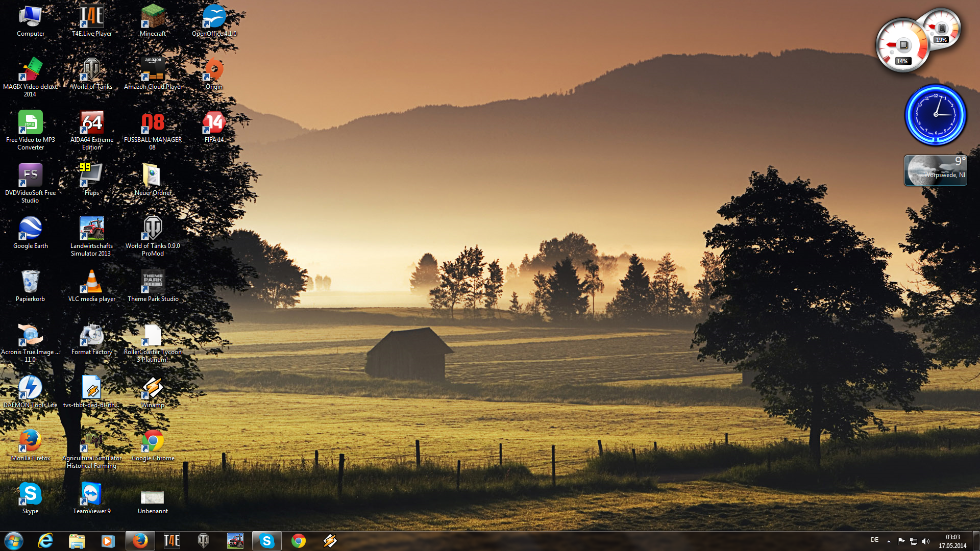Select Free Video to MP3 Converter icon
Viewport: 980px width, 551px height.
coord(31,131)
